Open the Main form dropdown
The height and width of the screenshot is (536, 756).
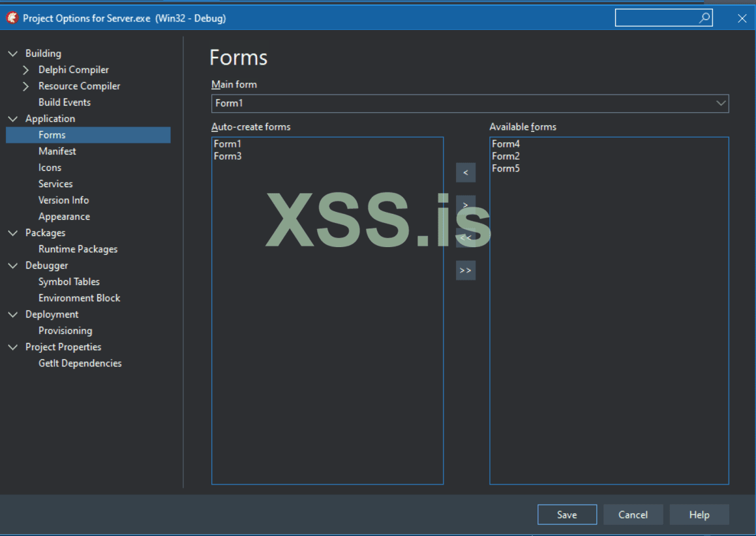click(720, 103)
